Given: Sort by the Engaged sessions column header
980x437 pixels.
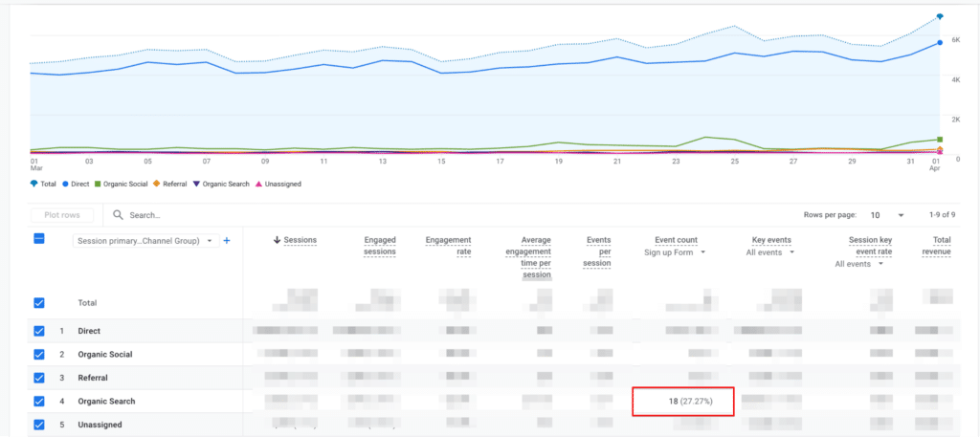Looking at the screenshot, I should click(x=380, y=246).
